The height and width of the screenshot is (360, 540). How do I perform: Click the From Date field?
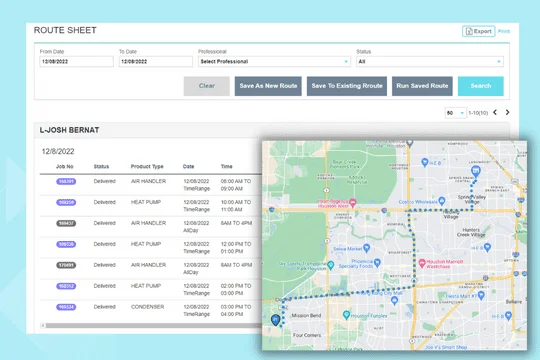tap(76, 62)
